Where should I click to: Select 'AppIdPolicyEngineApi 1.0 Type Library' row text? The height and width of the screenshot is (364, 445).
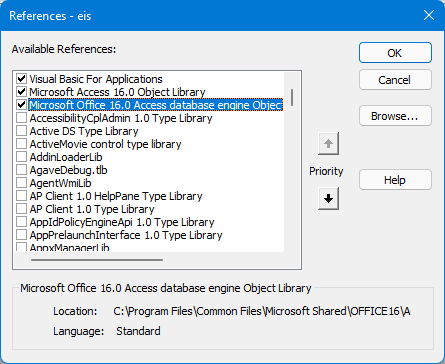122,222
